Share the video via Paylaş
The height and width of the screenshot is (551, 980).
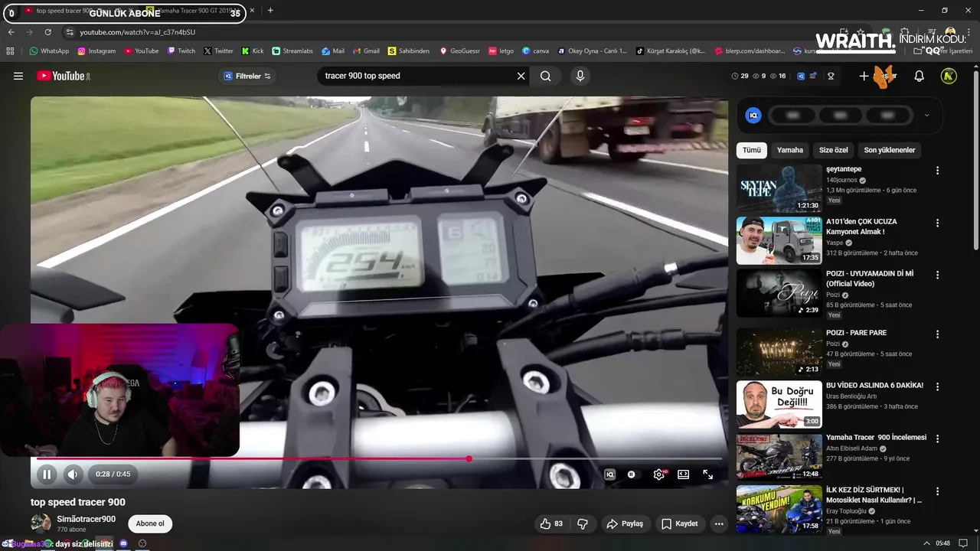point(625,523)
